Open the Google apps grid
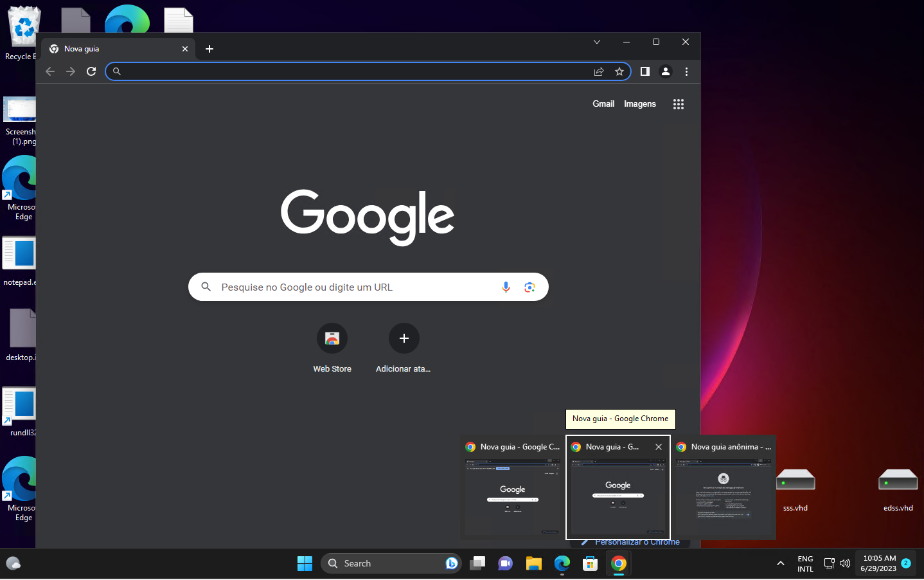The width and height of the screenshot is (924, 580). coord(679,104)
